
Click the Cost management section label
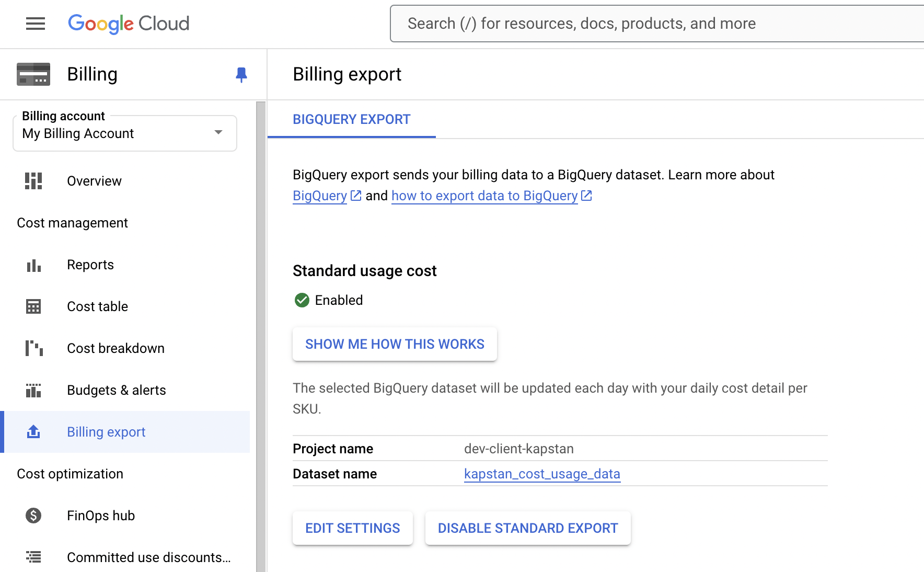(72, 223)
